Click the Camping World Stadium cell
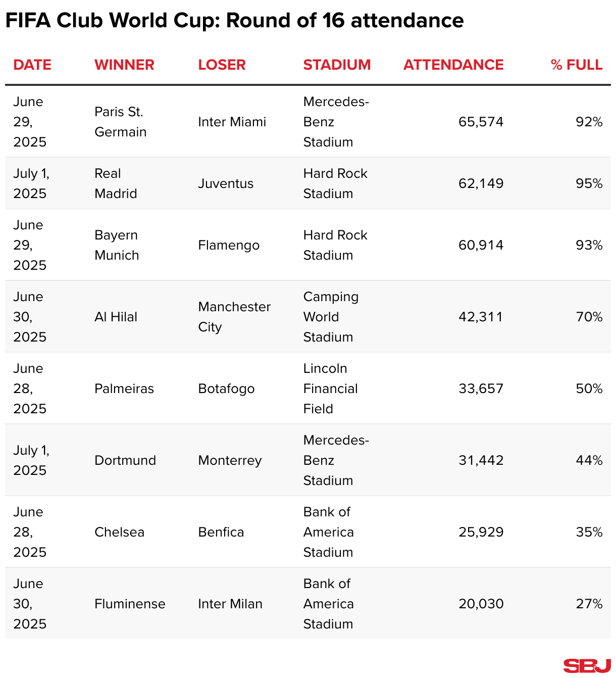 (x=331, y=317)
